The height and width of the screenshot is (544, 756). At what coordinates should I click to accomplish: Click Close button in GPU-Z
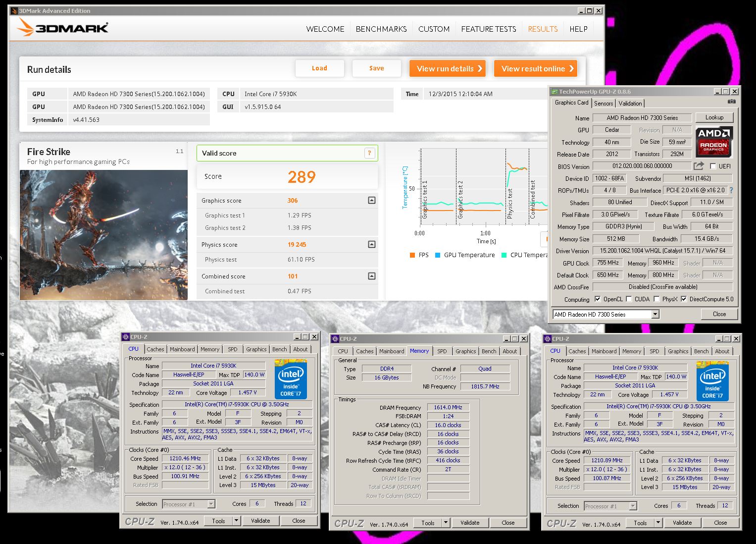pos(719,314)
